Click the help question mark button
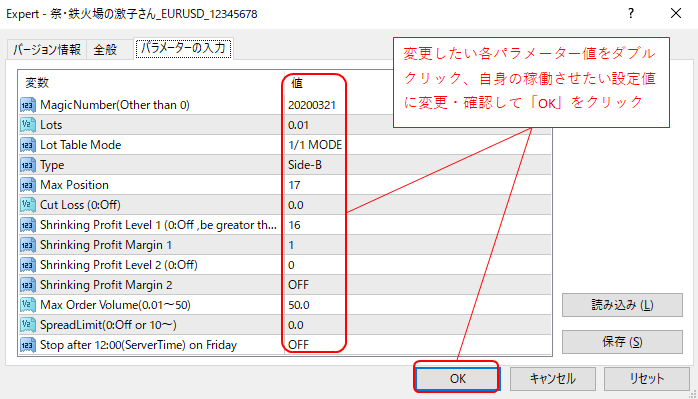Image resolution: width=698 pixels, height=399 pixels. click(631, 14)
